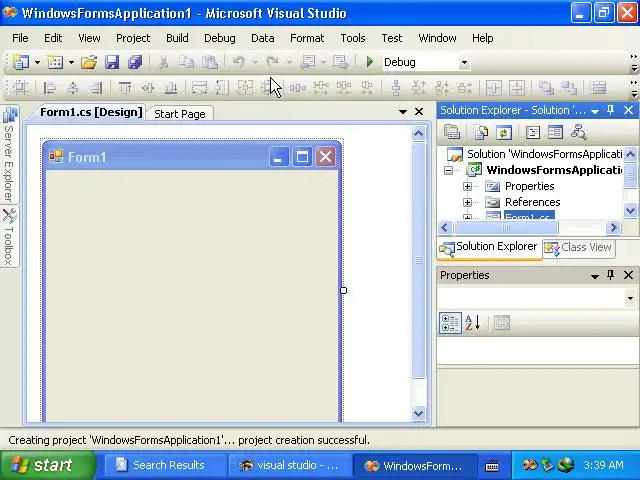This screenshot has width=640, height=480.
Task: Click the Center Horizontally layout icon
Action: click(494, 87)
